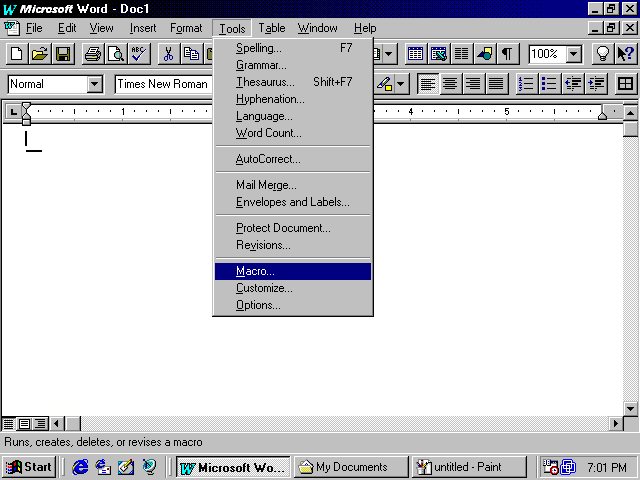
Task: Open the Format menu
Action: [186, 28]
